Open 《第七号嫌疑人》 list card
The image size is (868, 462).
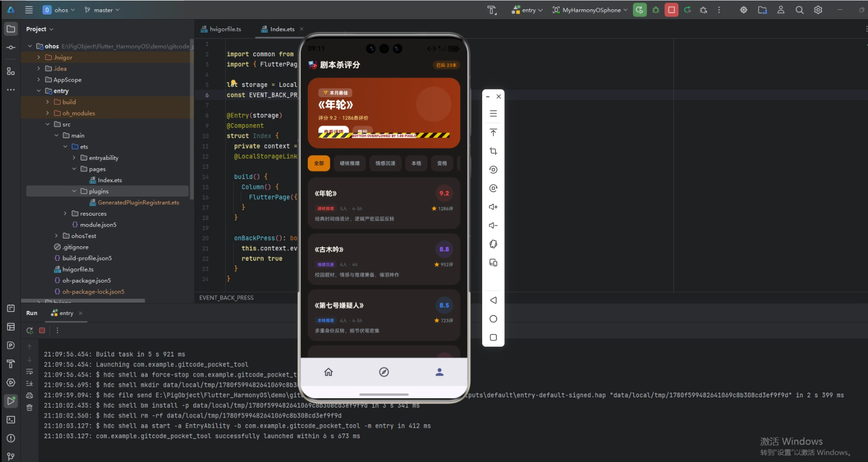coord(384,315)
